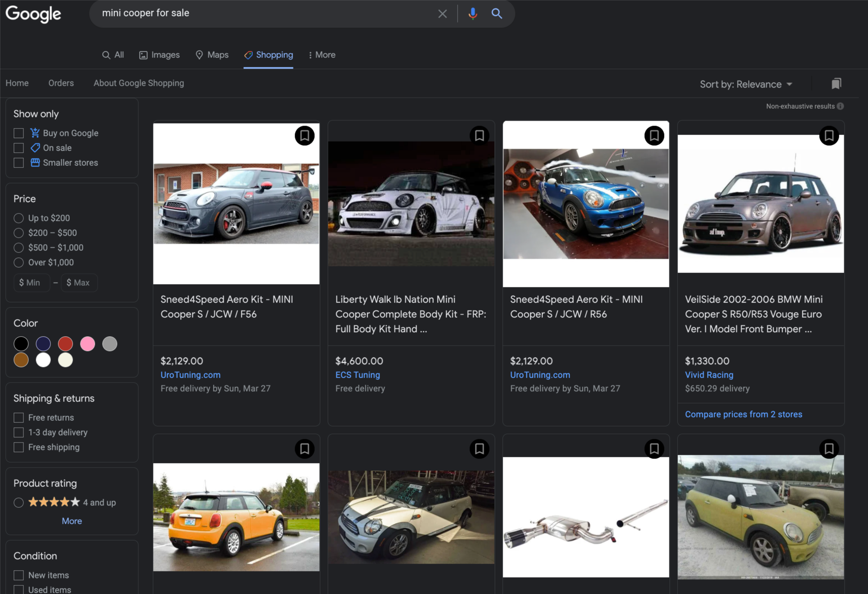Click the blue search magnifier icon
The image size is (868, 594).
pyautogui.click(x=497, y=14)
